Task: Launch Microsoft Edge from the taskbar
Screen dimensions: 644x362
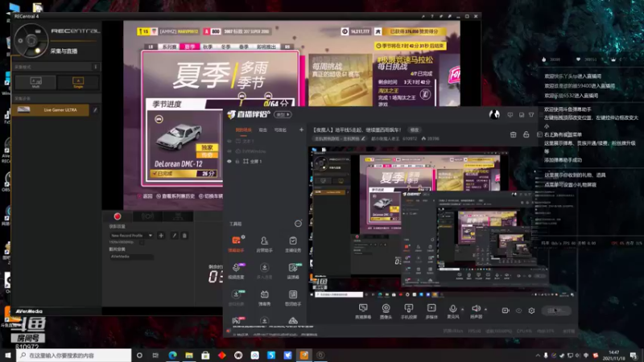Action: click(172, 355)
